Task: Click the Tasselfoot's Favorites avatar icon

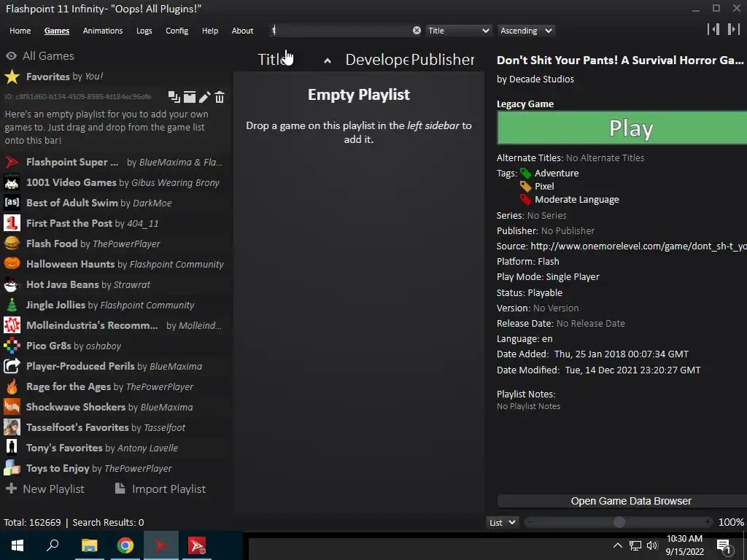Action: click(12, 427)
